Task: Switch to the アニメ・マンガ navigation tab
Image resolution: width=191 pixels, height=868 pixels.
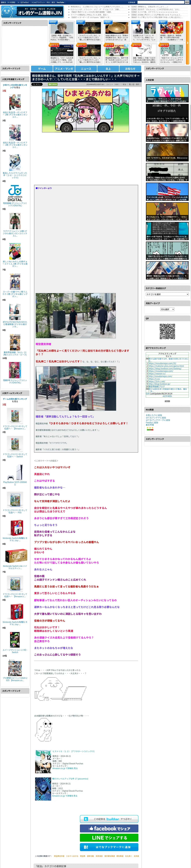Action: pos(64,68)
